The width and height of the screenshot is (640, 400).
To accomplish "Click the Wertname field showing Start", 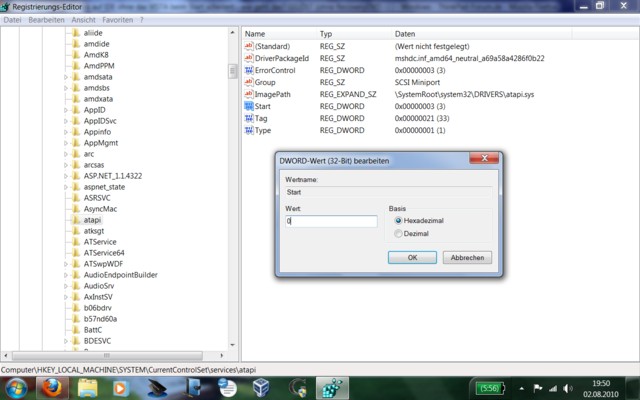I will [x=388, y=192].
